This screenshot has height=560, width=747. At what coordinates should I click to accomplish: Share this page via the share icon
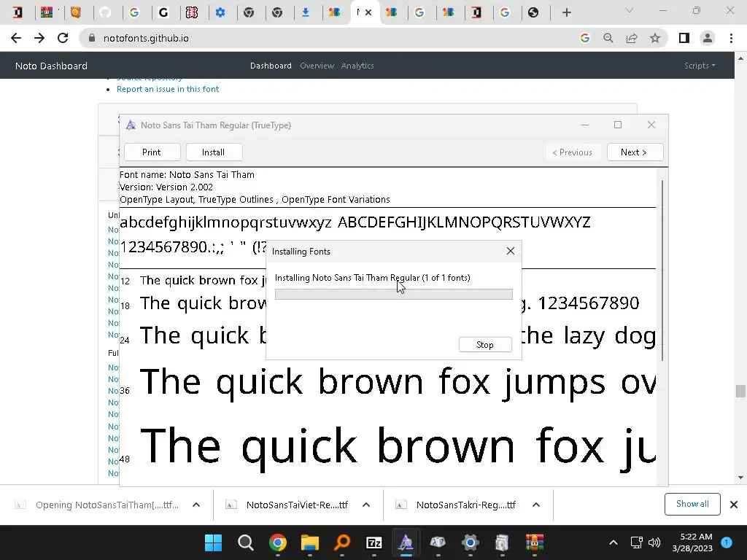[632, 38]
